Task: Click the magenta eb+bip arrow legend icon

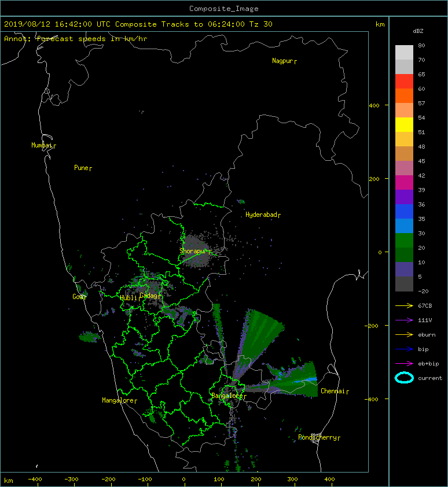Action: (x=404, y=363)
